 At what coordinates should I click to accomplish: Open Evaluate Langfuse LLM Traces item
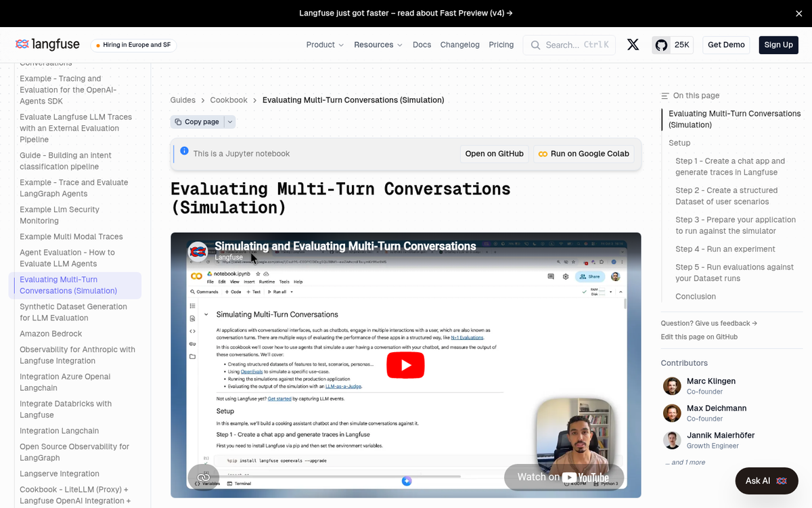(x=76, y=128)
